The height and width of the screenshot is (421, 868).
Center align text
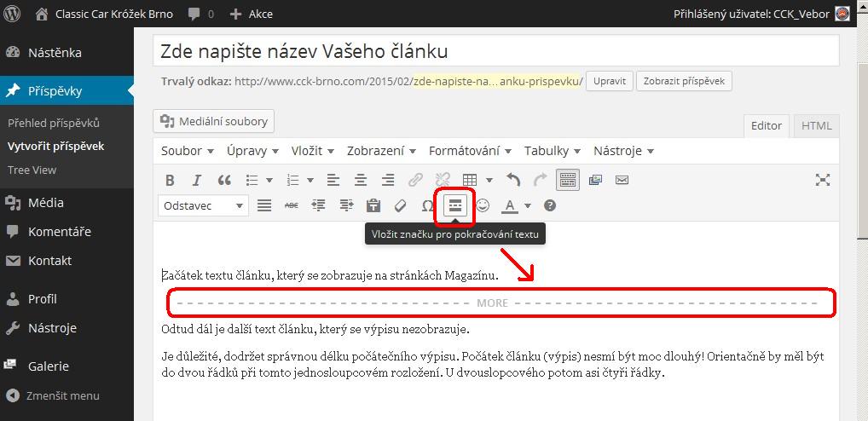click(361, 180)
